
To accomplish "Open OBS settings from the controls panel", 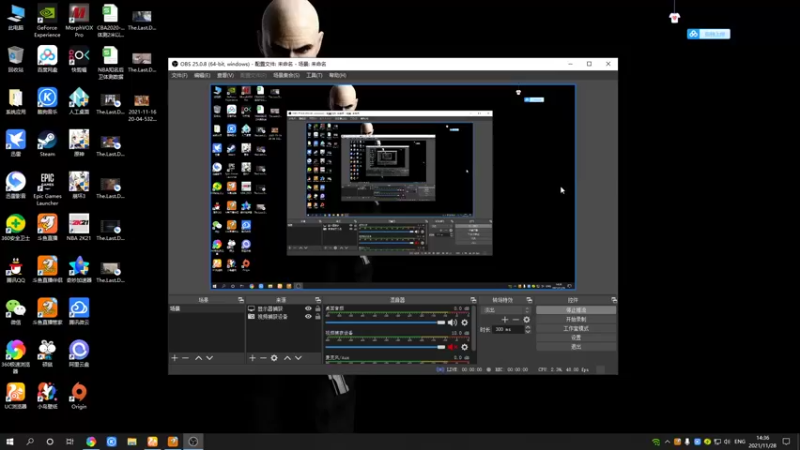I will [576, 338].
